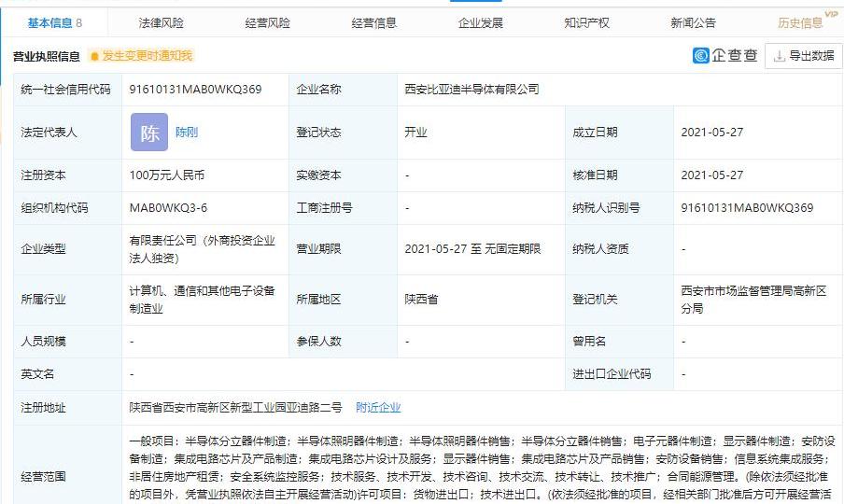Viewport: 844px width, 504px height.
Task: Click the 统一社会信用代码 label
Action: click(x=65, y=90)
